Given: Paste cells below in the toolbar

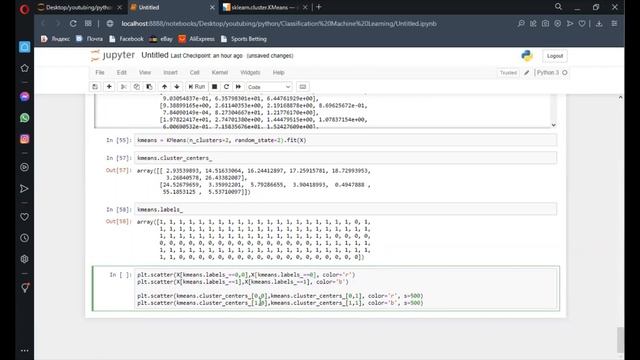Looking at the screenshot, I should (x=149, y=87).
